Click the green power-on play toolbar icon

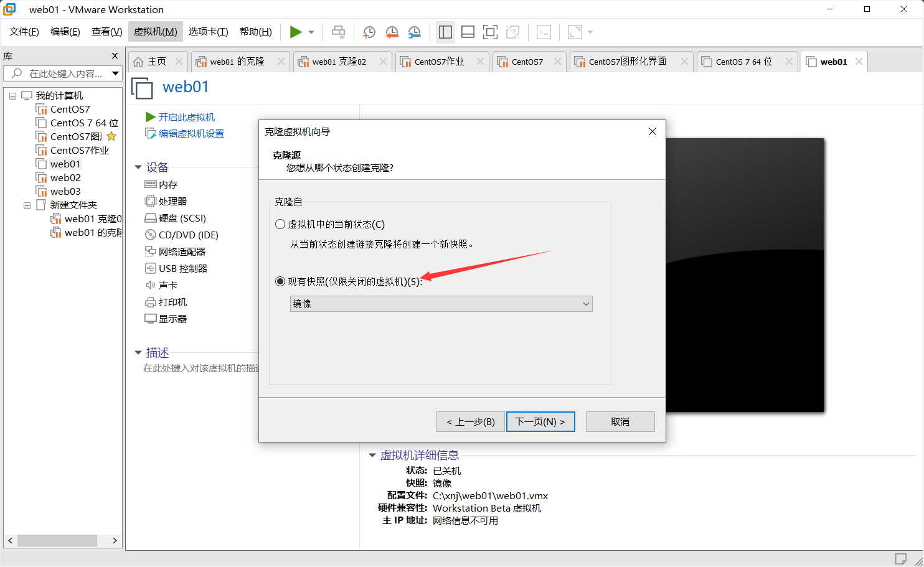point(296,32)
